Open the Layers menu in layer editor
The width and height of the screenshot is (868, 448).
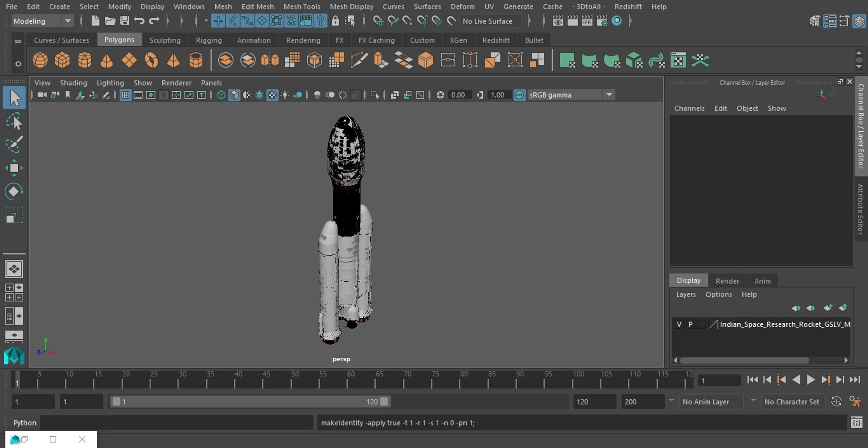pyautogui.click(x=686, y=294)
